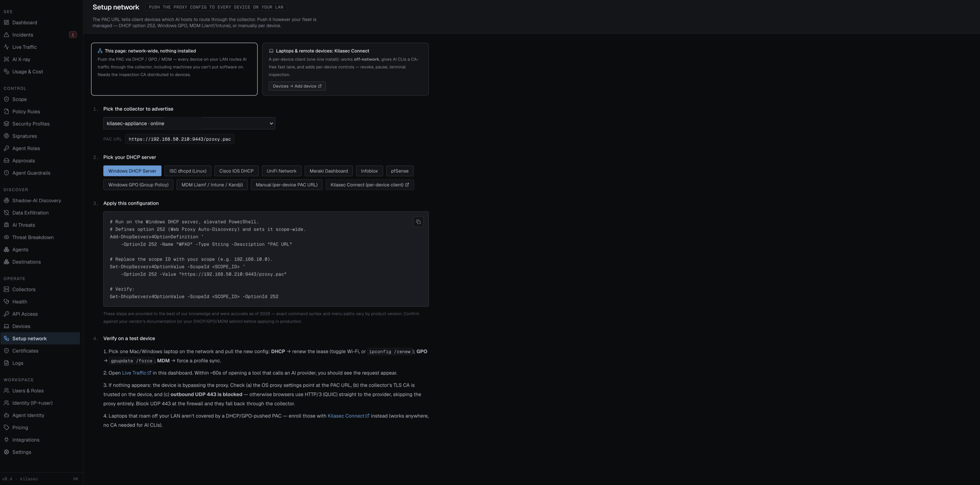
Task: Choose UniFi Network option
Action: click(281, 171)
